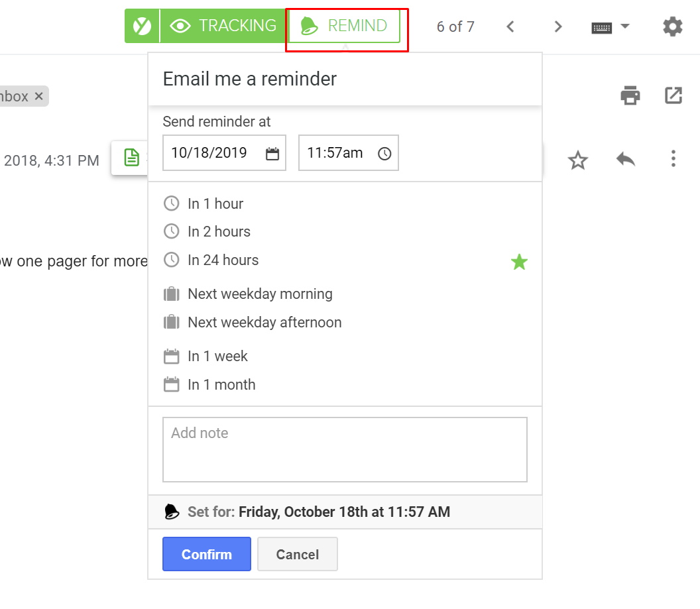Go to the next email arrow
Viewport: 700px width, 609px height.
pyautogui.click(x=558, y=27)
